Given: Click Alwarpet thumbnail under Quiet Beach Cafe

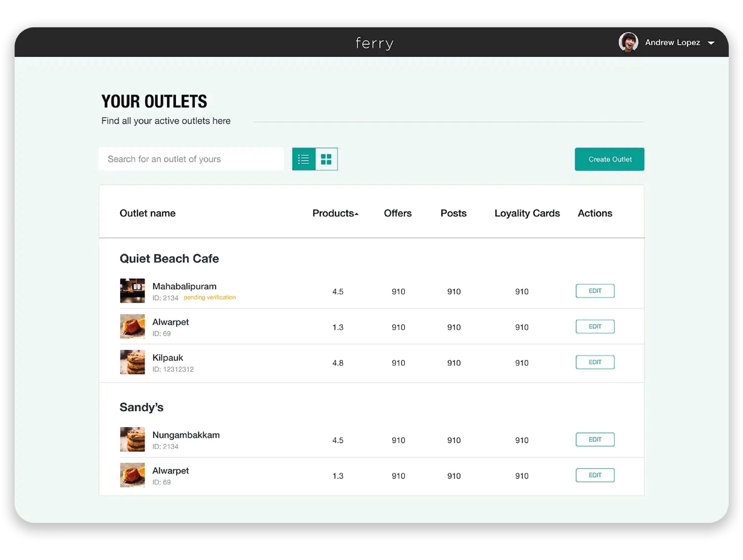Looking at the screenshot, I should tap(132, 326).
